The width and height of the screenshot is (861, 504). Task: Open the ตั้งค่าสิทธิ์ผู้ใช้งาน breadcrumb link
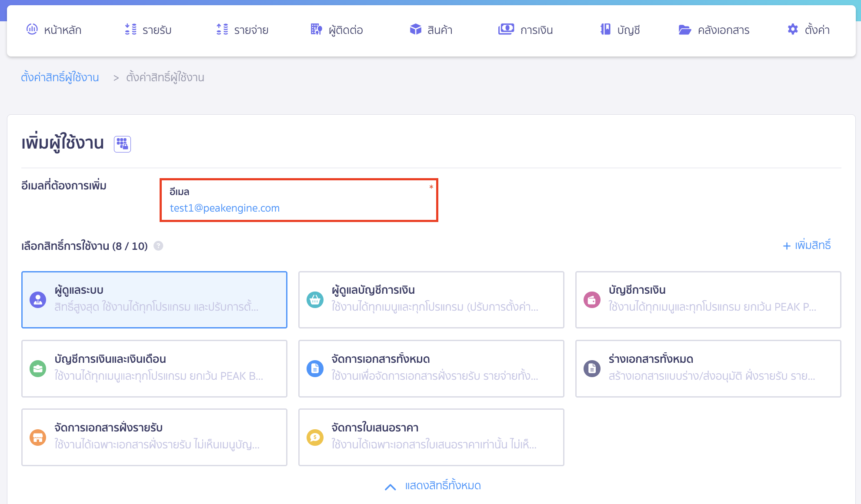60,77
